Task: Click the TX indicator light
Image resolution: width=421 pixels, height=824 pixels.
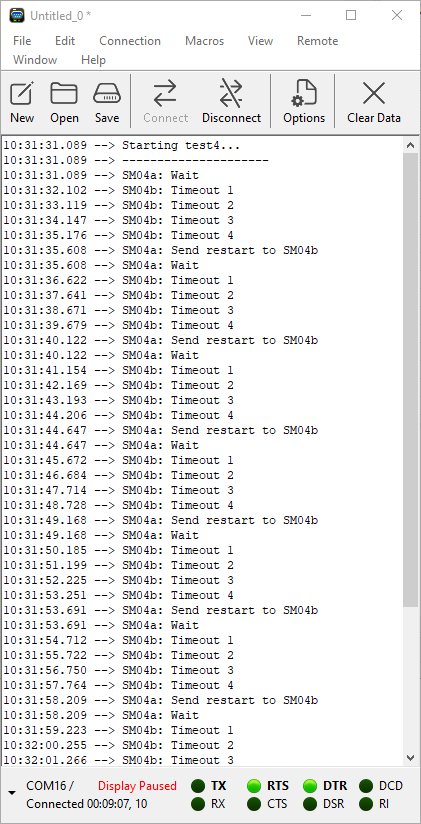Action: pos(198,786)
